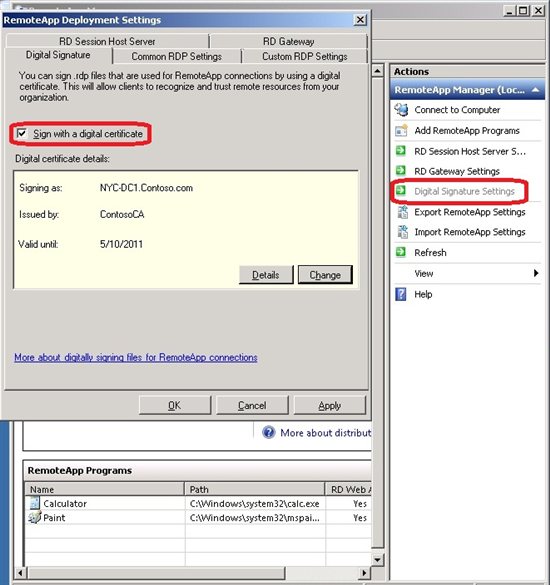
Task: Select the Digital Signature tab
Action: 58,55
